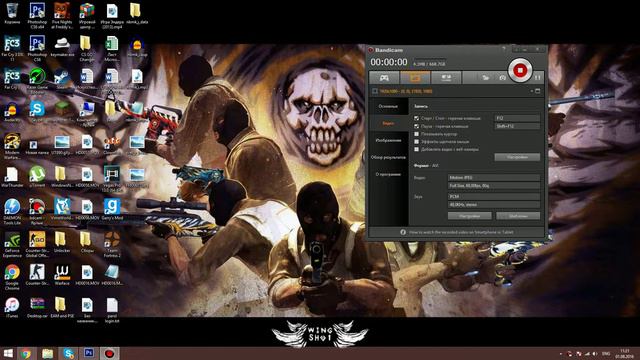Click Настройки button under format section
640x360 pixels.
pyautogui.click(x=469, y=216)
